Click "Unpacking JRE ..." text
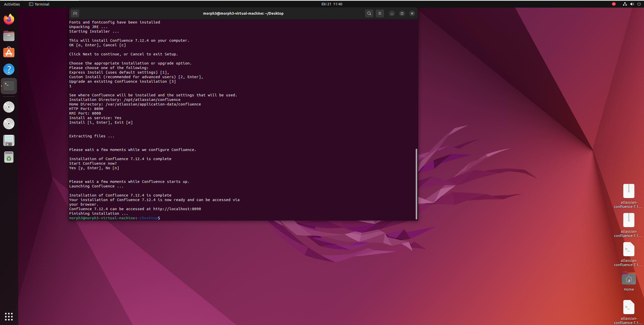Screen dimensions: 644x325 pos(88,27)
